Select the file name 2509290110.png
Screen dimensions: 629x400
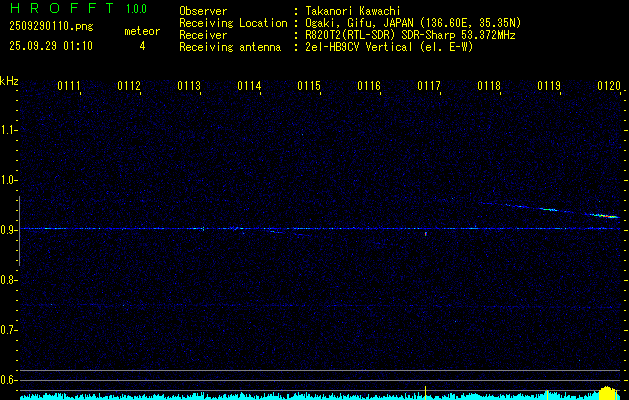pos(51,27)
